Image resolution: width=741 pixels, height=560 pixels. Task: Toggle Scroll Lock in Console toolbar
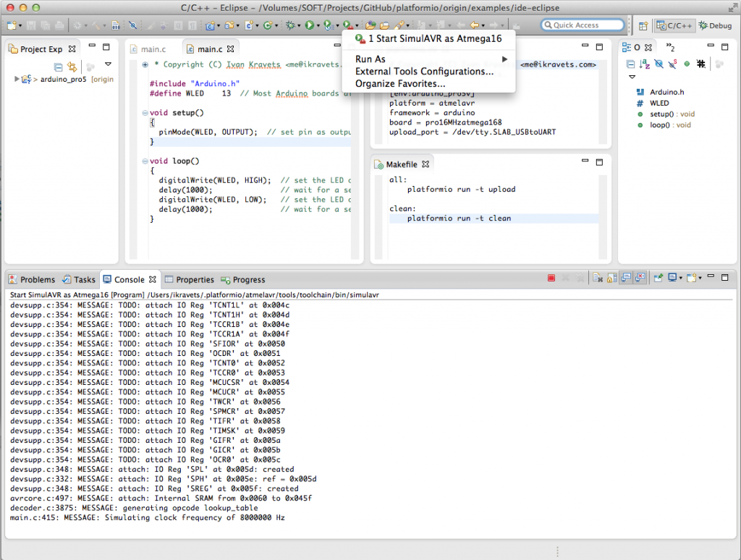611,278
